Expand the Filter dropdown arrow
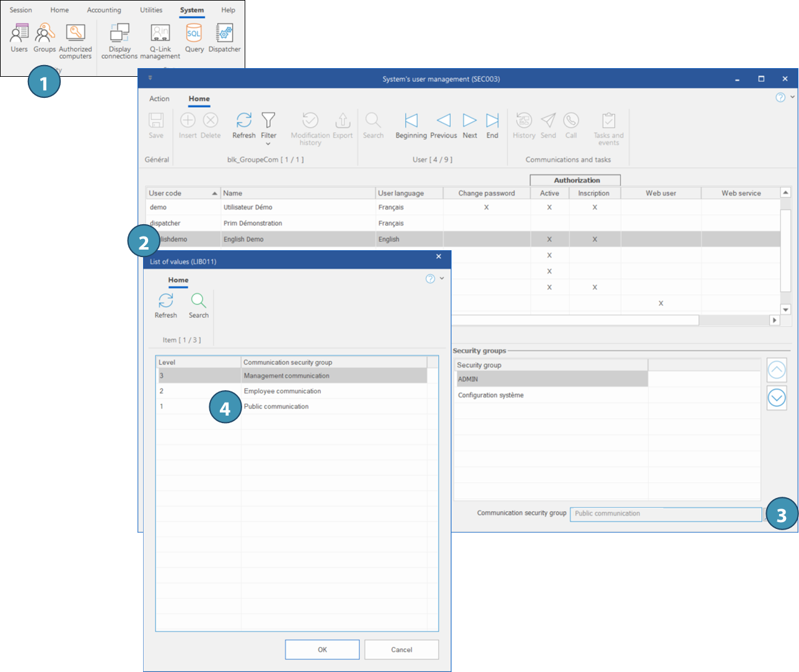 [x=268, y=144]
